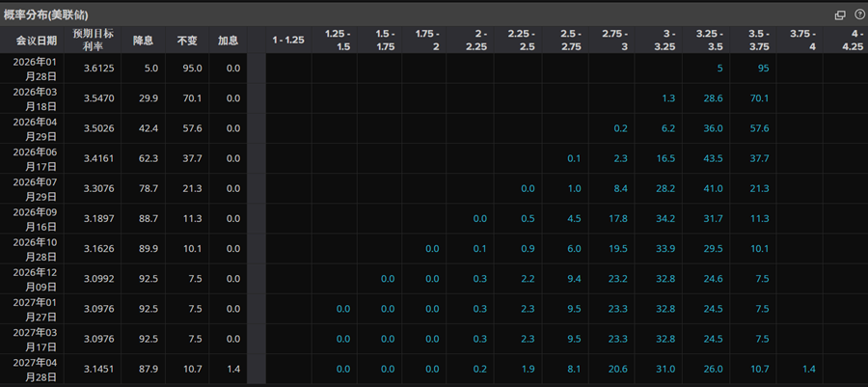Click the 29.9 rate-cut probability cell
Image resolution: width=868 pixels, height=387 pixels.
[149, 98]
